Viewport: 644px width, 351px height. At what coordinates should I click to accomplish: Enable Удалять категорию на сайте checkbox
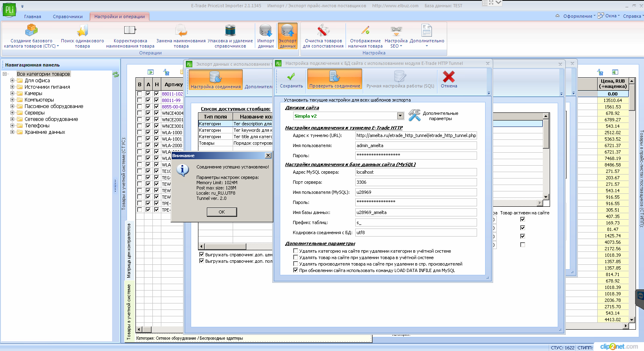tap(296, 251)
